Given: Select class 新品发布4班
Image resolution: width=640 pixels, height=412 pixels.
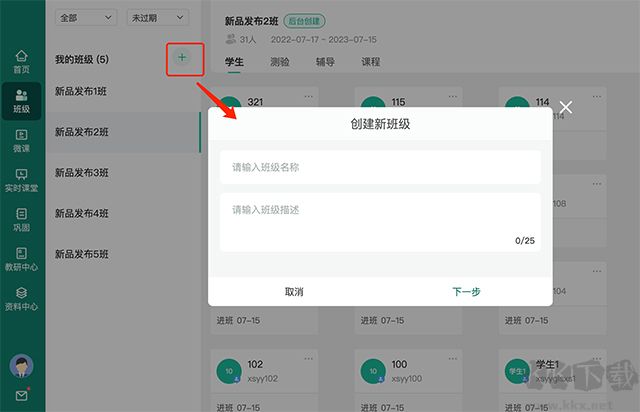Looking at the screenshot, I should (x=122, y=214).
